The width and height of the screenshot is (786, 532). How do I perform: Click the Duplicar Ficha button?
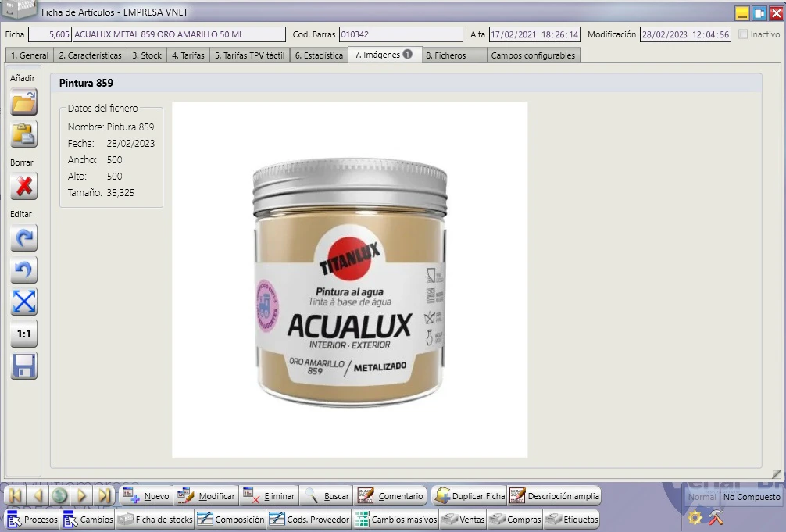470,496
